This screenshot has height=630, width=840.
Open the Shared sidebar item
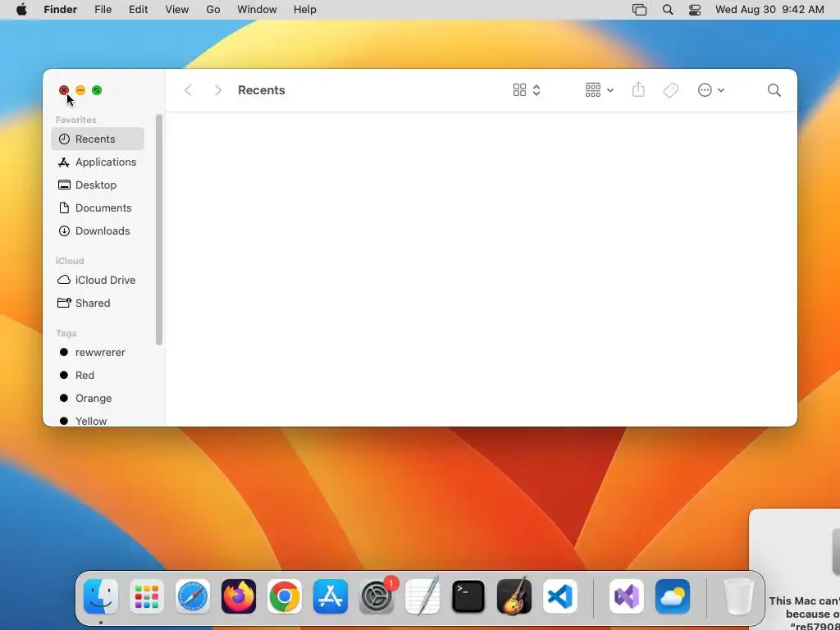98,304
